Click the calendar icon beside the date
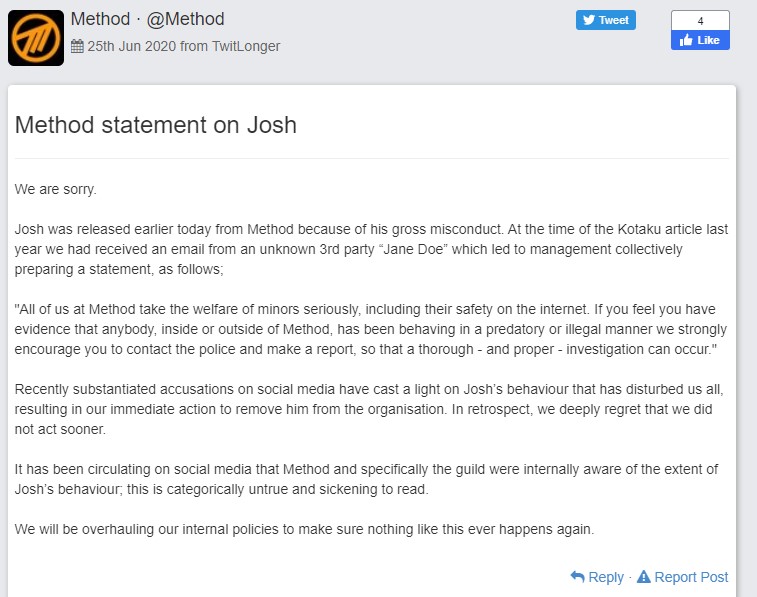 [77, 46]
